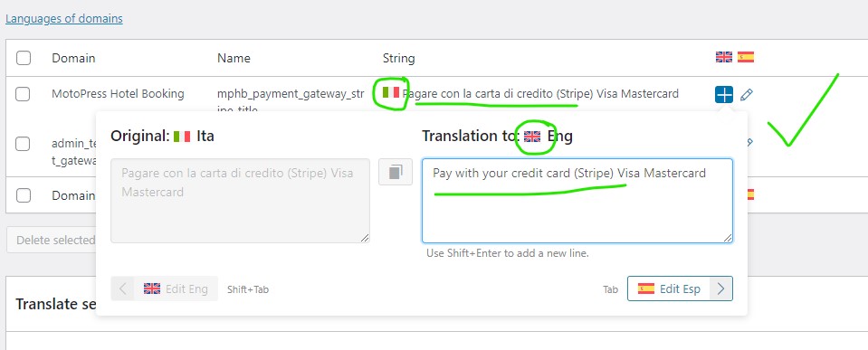Click the UK flag next to Translation to
This screenshot has width=868, height=350.
tap(532, 136)
